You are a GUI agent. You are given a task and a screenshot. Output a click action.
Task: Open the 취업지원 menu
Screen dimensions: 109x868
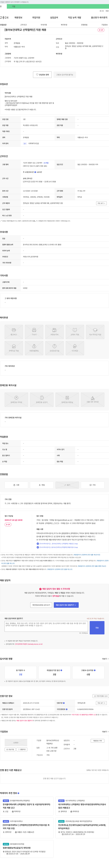[x=36, y=18]
